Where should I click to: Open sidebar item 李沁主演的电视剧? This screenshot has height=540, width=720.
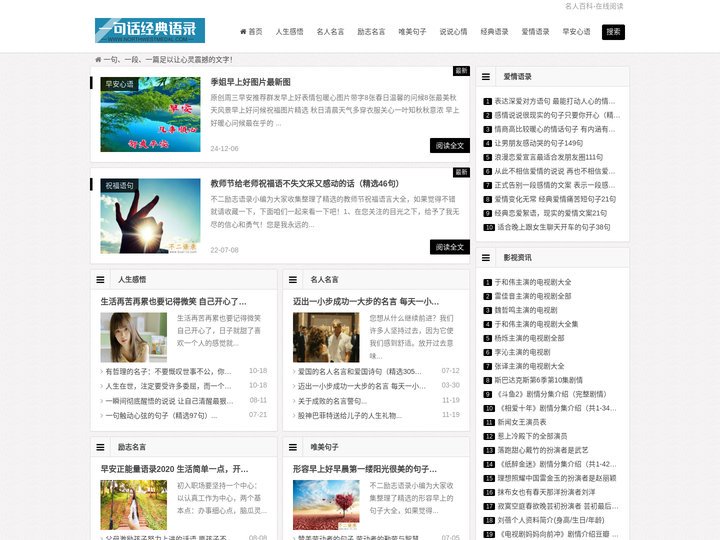(x=522, y=352)
